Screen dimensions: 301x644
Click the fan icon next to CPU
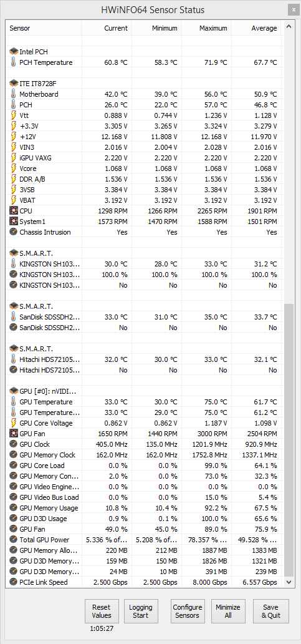[14, 211]
